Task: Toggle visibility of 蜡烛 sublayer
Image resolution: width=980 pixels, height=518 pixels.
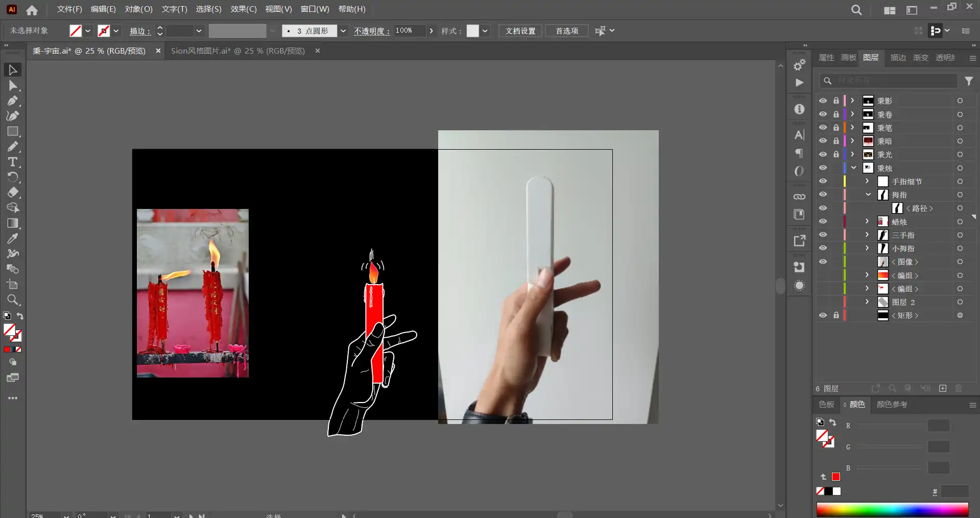Action: click(x=823, y=221)
